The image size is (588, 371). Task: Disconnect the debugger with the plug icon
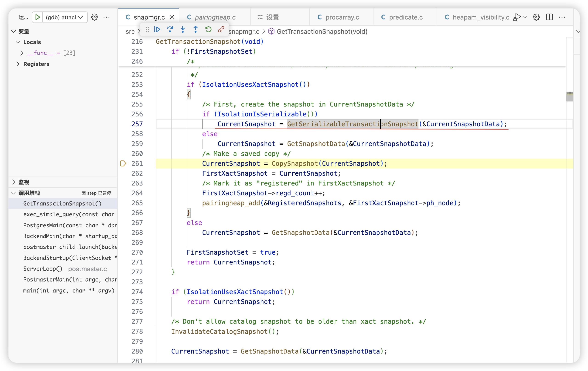[221, 30]
